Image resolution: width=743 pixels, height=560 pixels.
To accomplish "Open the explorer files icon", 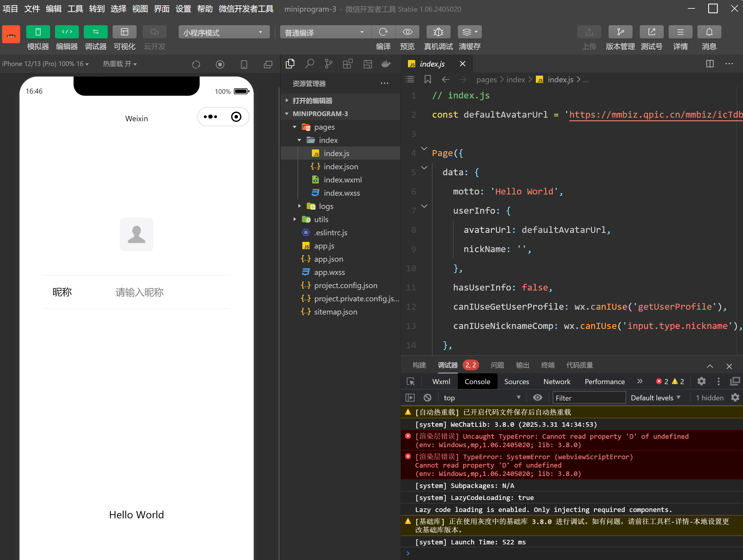I will [290, 64].
